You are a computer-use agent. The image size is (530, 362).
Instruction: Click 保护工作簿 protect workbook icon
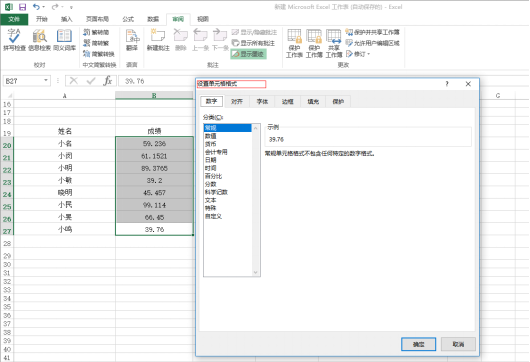tap(314, 43)
